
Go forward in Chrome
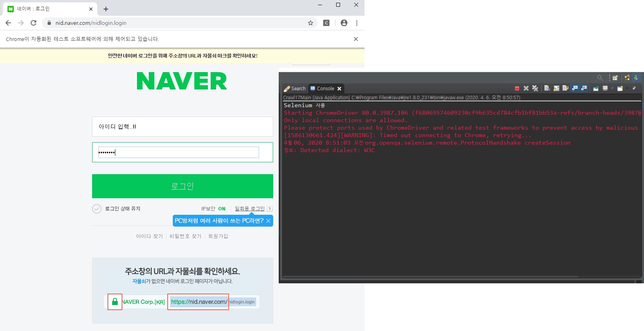point(21,23)
